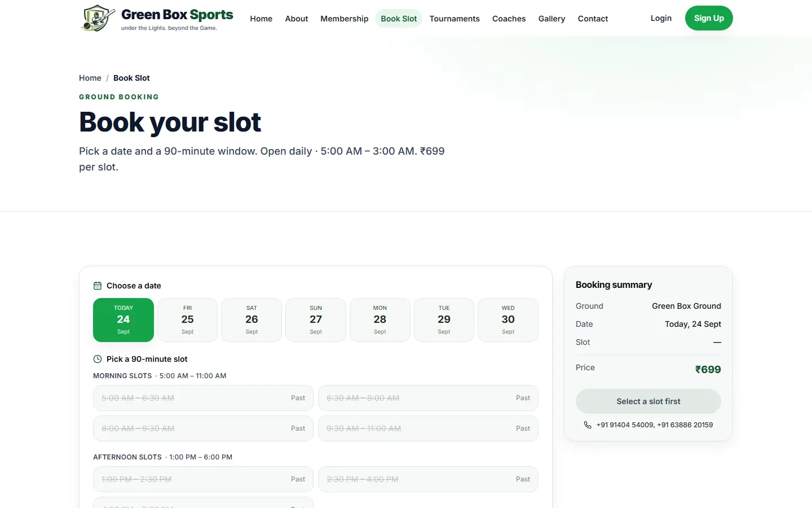
Task: Click the Home breadcrumb link
Action: (90, 78)
